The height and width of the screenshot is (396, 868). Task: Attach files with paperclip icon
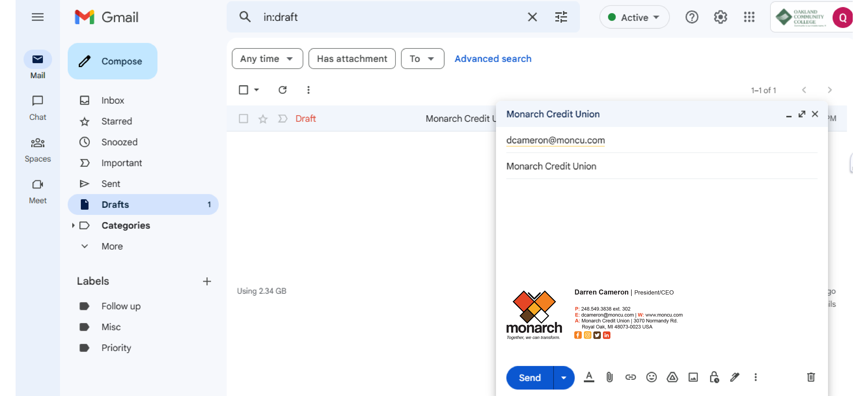(610, 377)
